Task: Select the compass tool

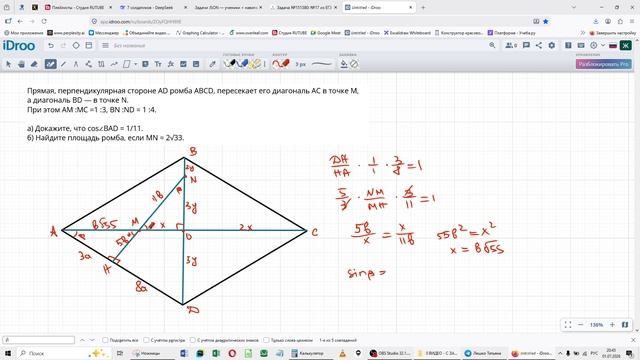Action: 76,64
